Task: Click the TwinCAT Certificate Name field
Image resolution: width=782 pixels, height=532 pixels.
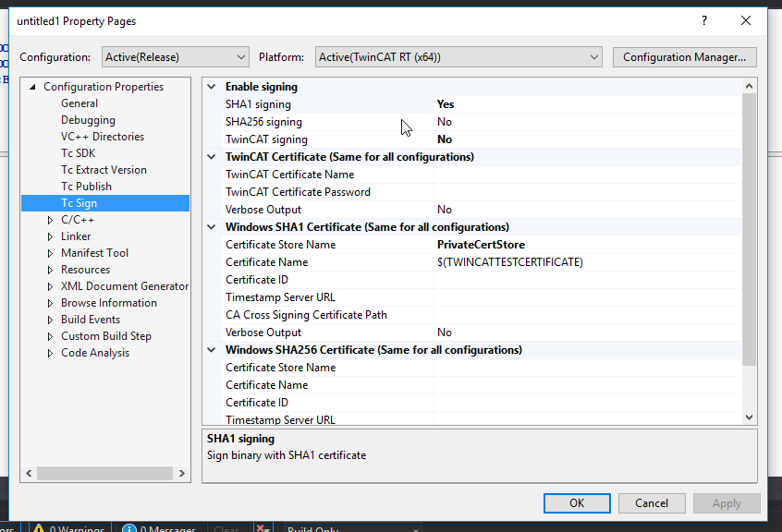Action: click(x=588, y=175)
